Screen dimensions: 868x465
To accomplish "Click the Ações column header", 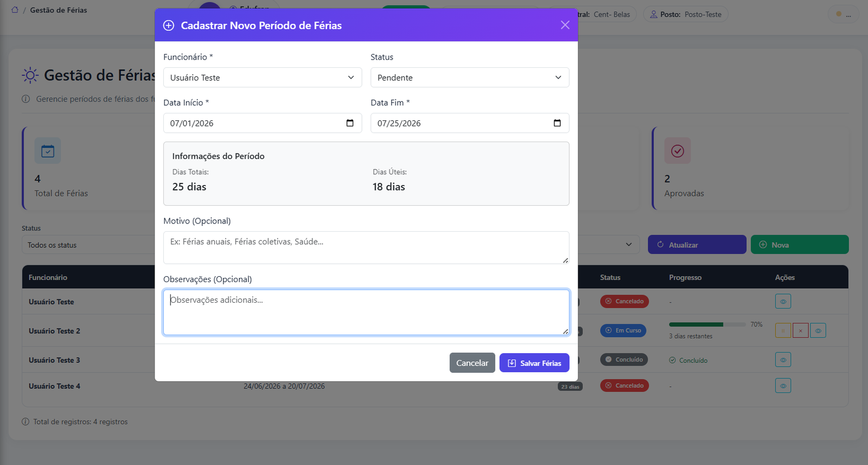I will click(x=784, y=277).
